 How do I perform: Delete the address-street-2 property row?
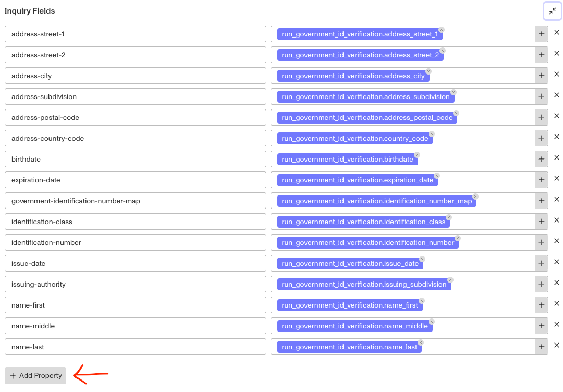click(x=557, y=53)
